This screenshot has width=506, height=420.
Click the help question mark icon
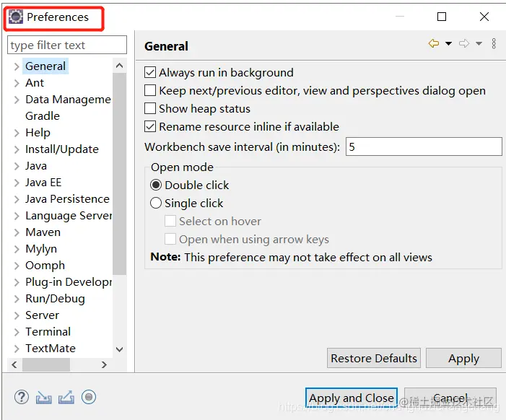(x=22, y=397)
